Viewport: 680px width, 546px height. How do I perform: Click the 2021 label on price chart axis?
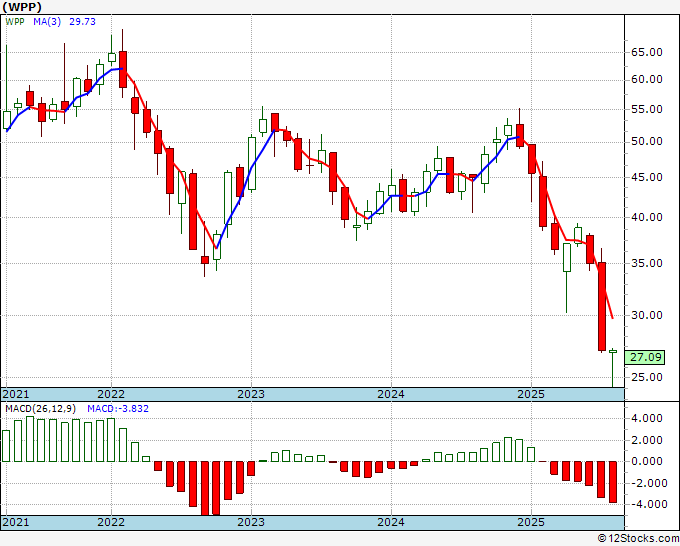pyautogui.click(x=16, y=394)
